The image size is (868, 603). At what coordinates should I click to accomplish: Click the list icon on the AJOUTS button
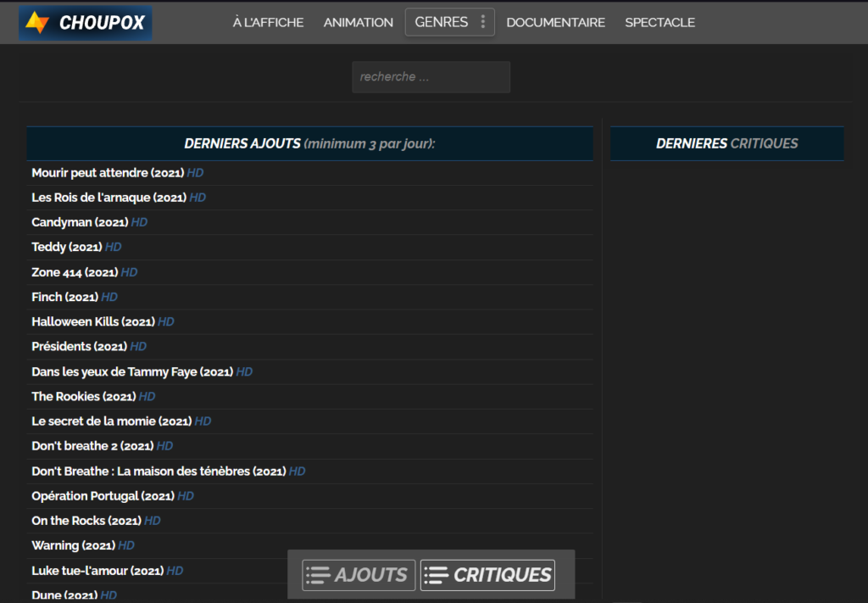(319, 575)
